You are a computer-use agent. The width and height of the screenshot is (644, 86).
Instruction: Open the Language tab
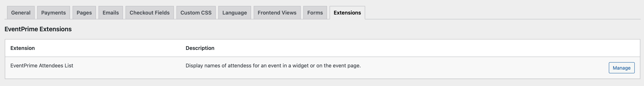point(234,13)
